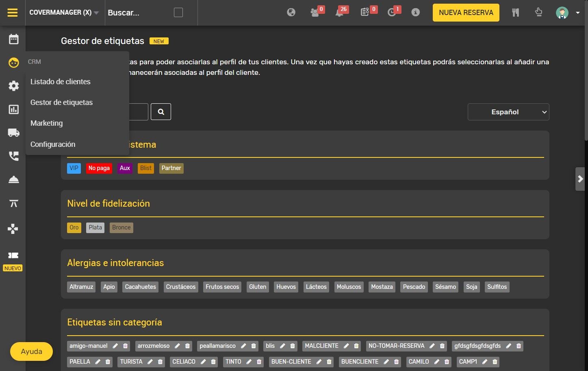588x371 pixels.
Task: Delete the amigo-manuel tag via trash icon
Action: click(126, 346)
